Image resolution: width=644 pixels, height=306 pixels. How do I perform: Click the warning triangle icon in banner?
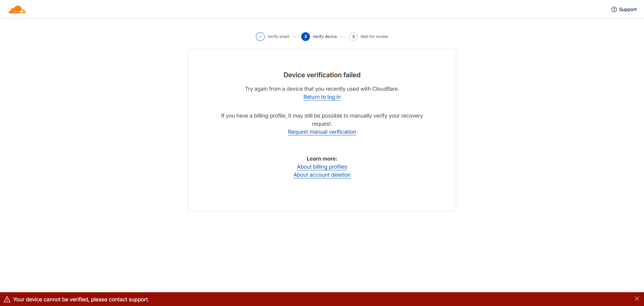click(7, 299)
